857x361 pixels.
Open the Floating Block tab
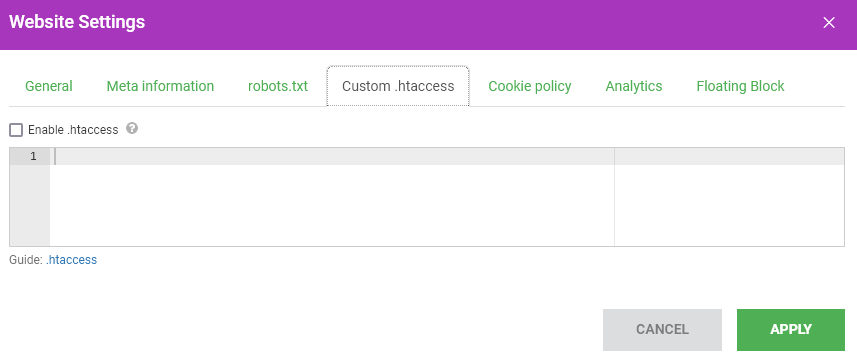[x=740, y=86]
